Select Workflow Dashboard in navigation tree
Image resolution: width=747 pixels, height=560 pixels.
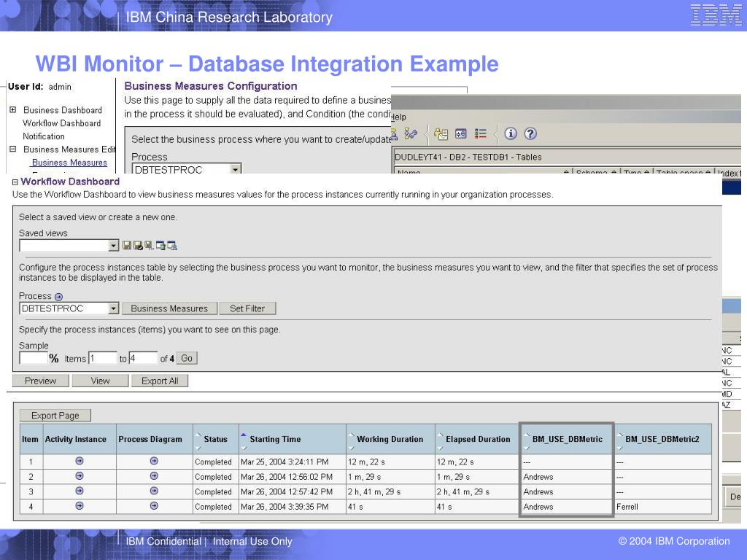click(62, 123)
